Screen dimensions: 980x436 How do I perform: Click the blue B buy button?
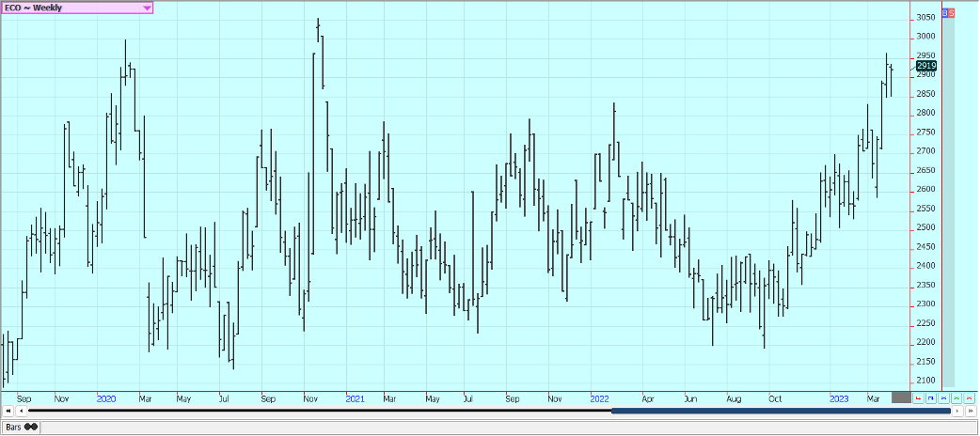pos(945,13)
